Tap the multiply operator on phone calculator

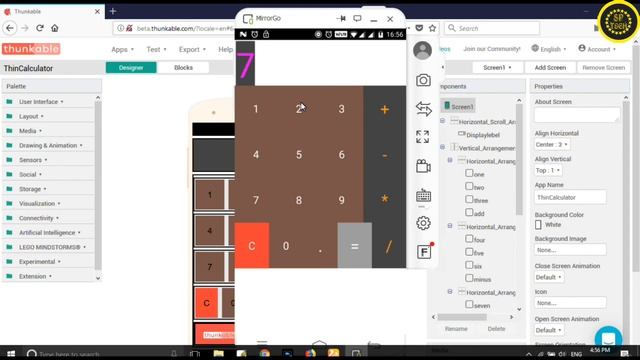click(384, 199)
